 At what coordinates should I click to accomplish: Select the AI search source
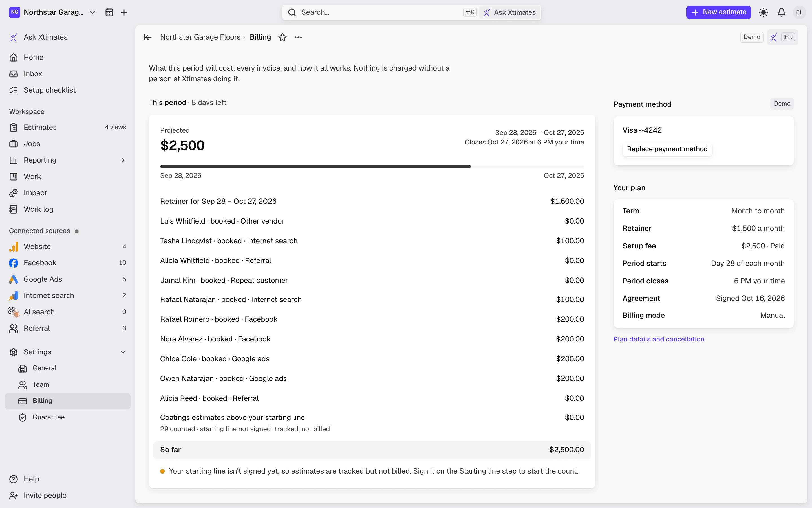[x=67, y=312]
